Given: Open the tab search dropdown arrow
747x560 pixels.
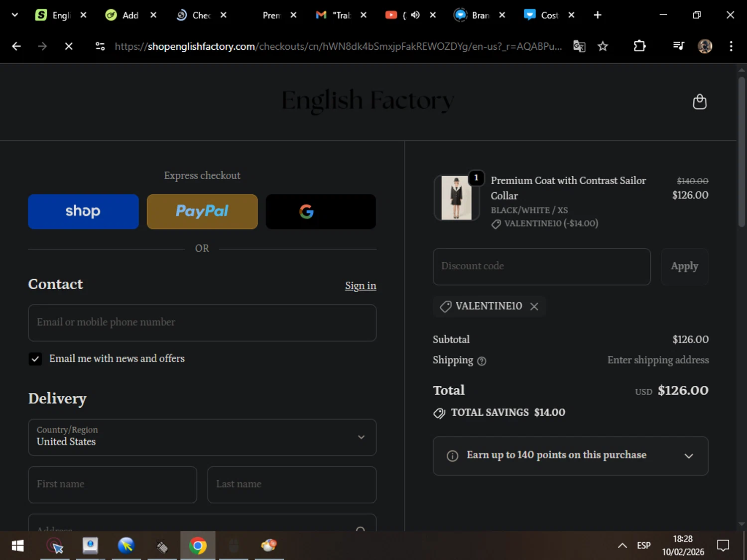Looking at the screenshot, I should 14,15.
